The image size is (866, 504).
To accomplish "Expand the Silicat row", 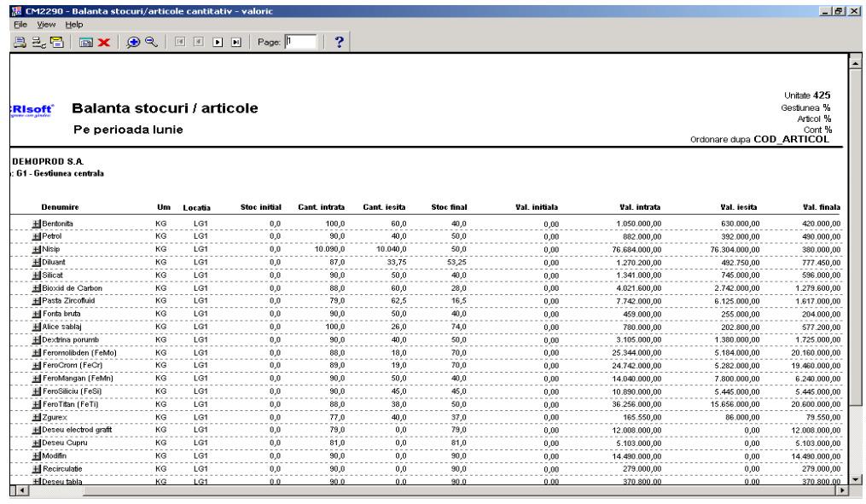I will click(x=37, y=275).
